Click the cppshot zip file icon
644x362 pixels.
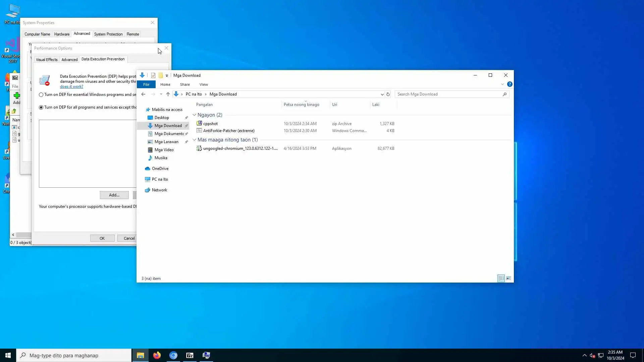coord(199,123)
